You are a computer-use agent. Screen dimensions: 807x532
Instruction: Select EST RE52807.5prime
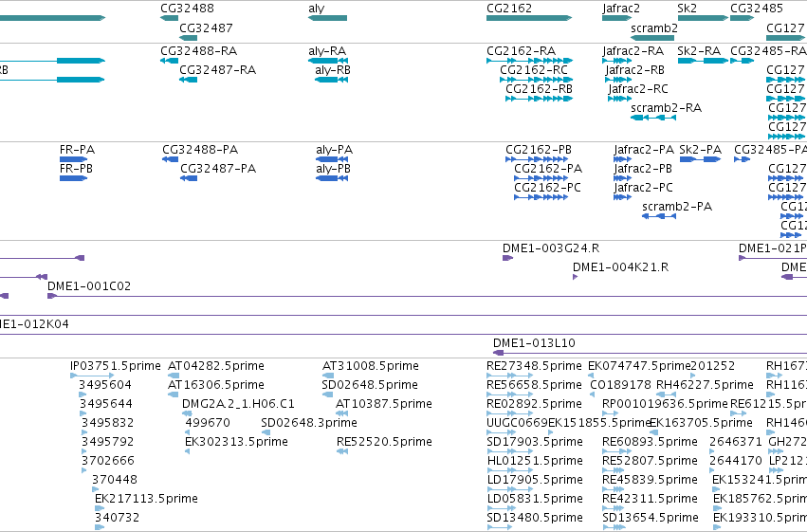click(614, 471)
